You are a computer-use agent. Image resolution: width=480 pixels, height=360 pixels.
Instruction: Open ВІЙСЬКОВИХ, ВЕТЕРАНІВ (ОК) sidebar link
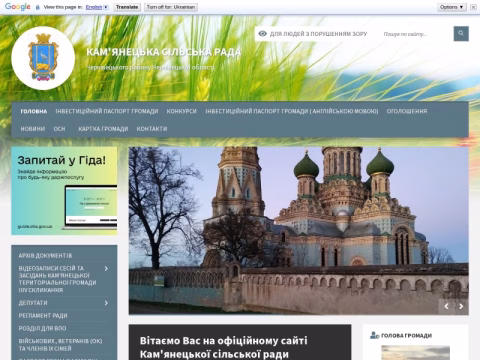[x=60, y=345]
